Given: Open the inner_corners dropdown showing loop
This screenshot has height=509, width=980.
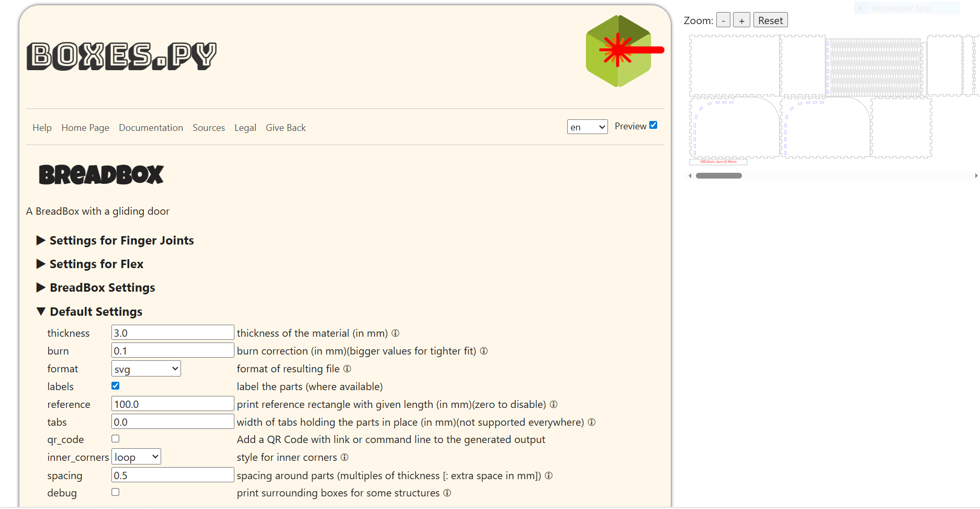Looking at the screenshot, I should (136, 457).
